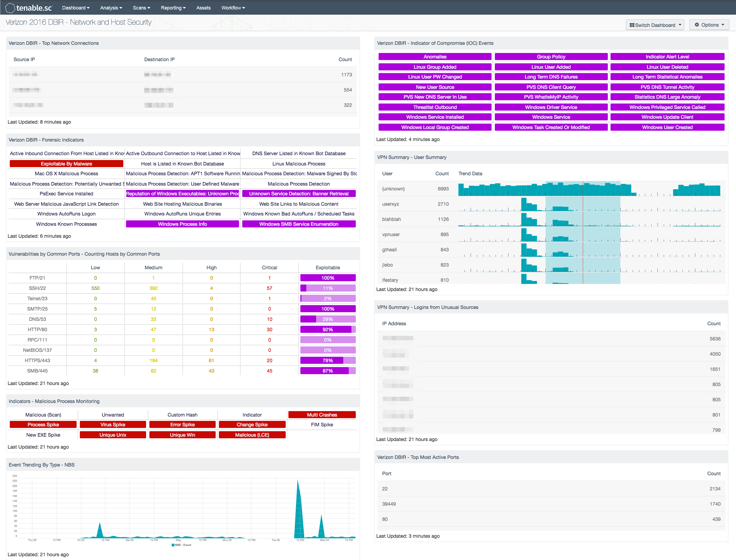736x560 pixels.
Task: Click the Anomalies IOC indicator
Action: point(435,57)
